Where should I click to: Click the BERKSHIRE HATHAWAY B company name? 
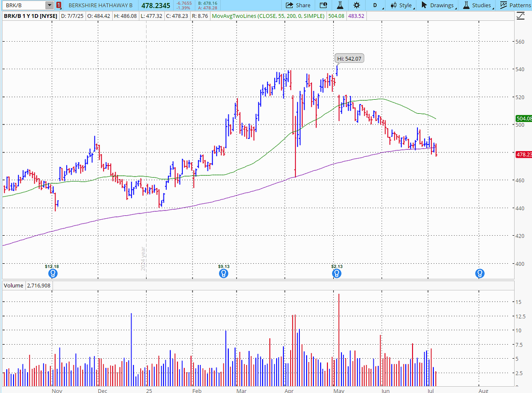pos(101,5)
